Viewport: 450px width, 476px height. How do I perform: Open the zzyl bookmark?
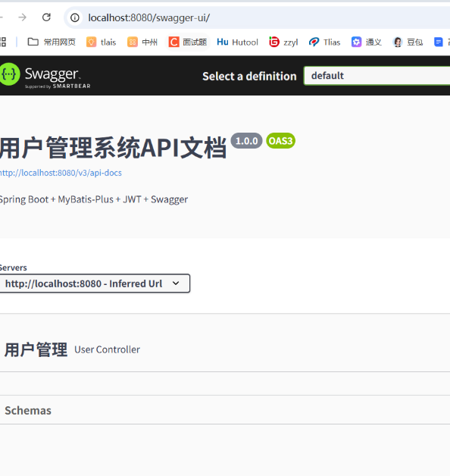click(x=283, y=42)
